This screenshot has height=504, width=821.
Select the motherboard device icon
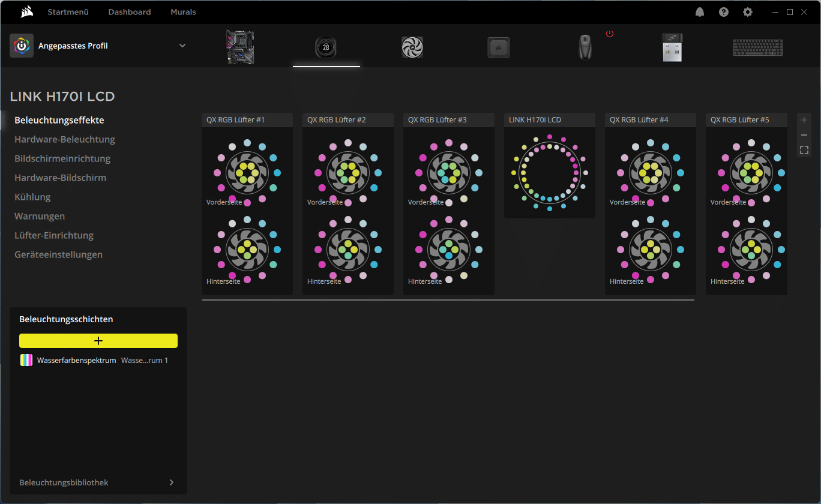[240, 47]
